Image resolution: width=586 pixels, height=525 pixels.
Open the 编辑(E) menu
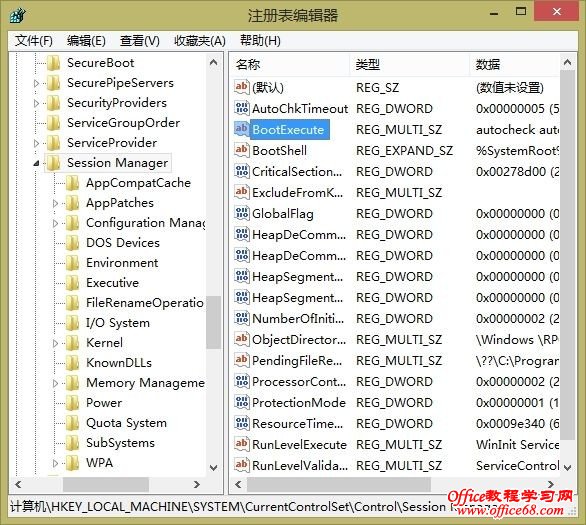(x=86, y=40)
